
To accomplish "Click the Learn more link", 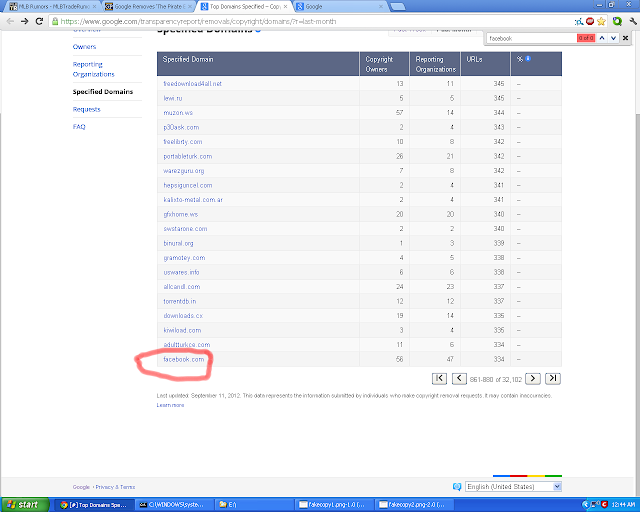I will pyautogui.click(x=170, y=405).
